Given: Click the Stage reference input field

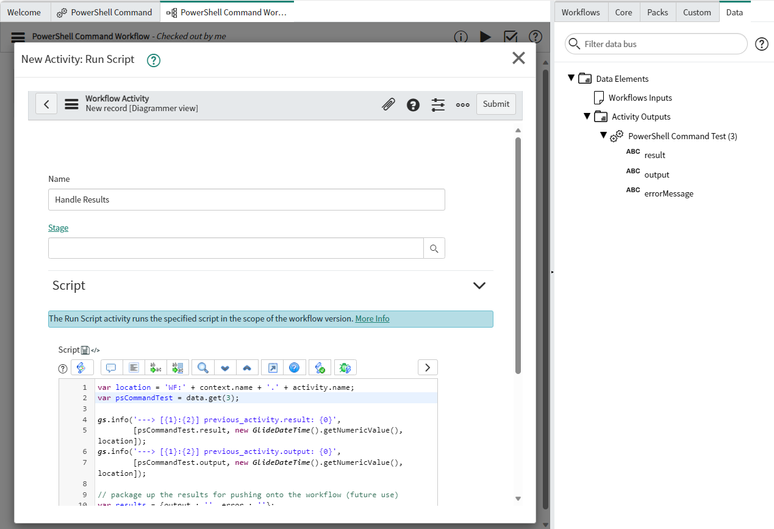Looking at the screenshot, I should click(x=235, y=248).
